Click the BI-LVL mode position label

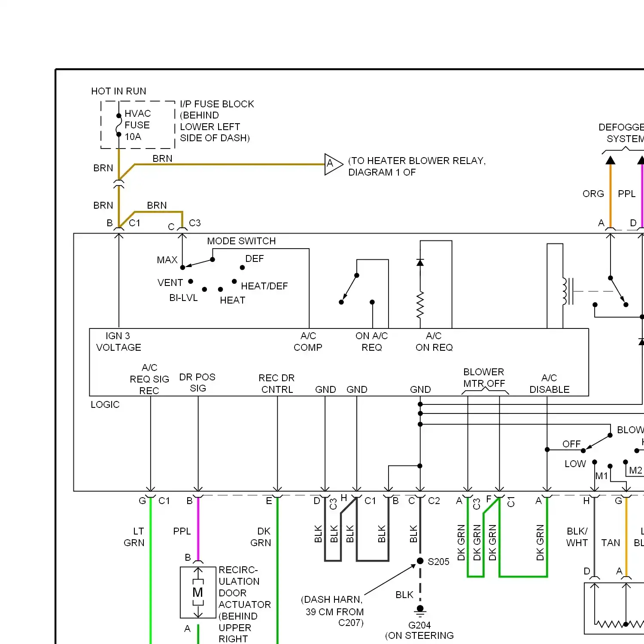point(183,298)
